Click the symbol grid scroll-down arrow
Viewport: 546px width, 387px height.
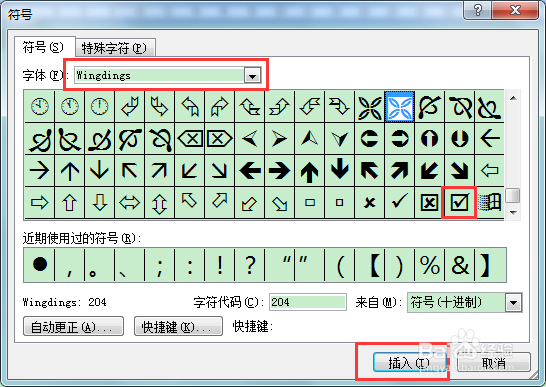tap(513, 212)
